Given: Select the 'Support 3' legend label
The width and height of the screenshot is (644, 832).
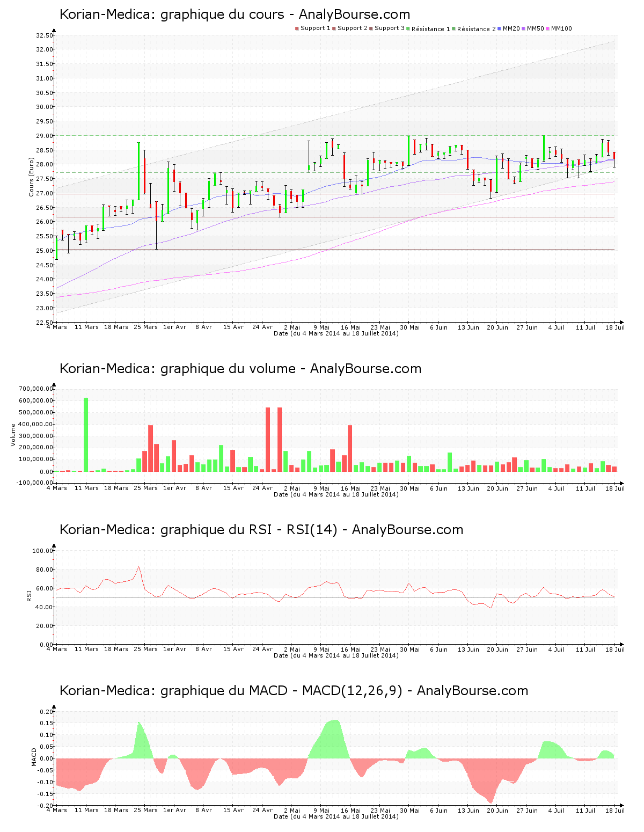Looking at the screenshot, I should [390, 28].
